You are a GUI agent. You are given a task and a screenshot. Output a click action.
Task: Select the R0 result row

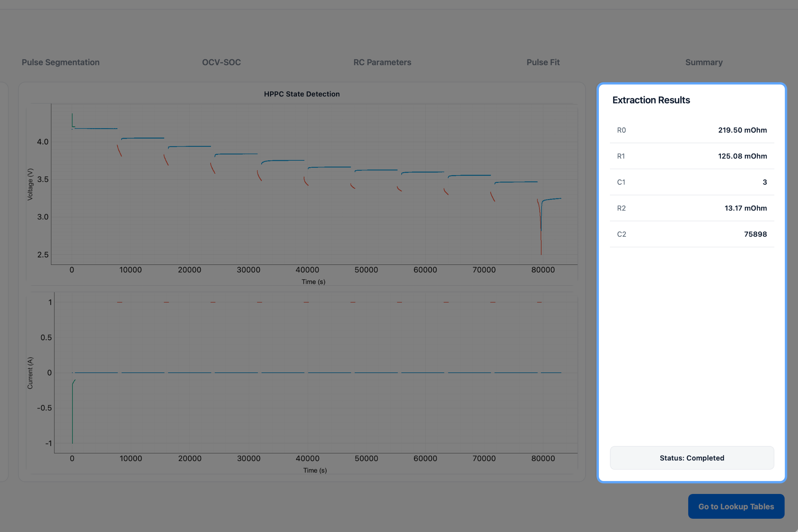692,130
